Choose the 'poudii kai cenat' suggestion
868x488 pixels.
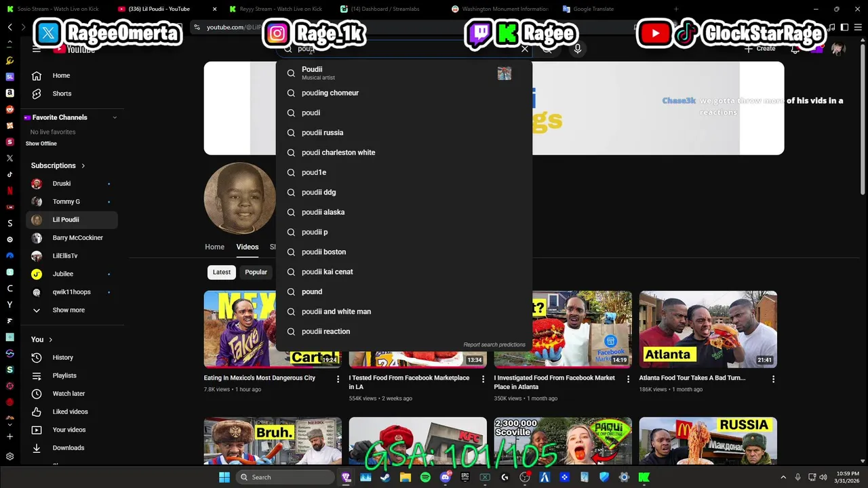tap(403, 272)
